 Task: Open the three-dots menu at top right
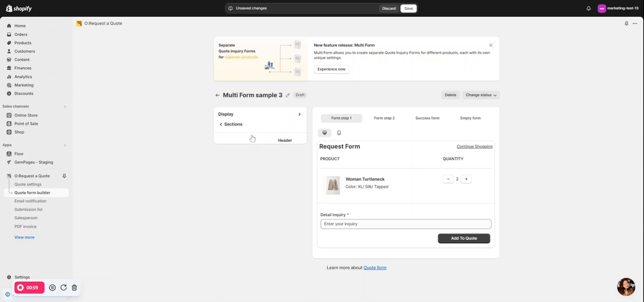click(x=635, y=24)
